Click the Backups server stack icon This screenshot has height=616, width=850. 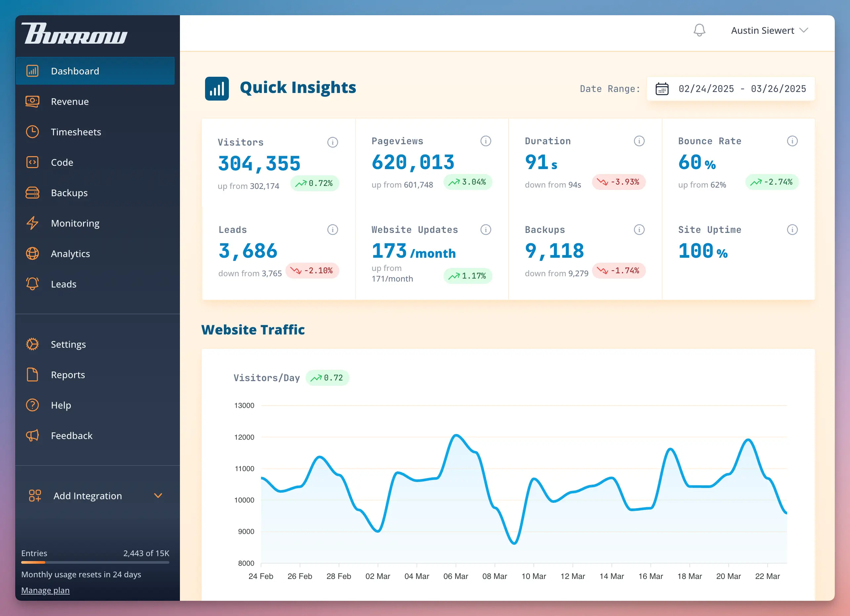(32, 193)
